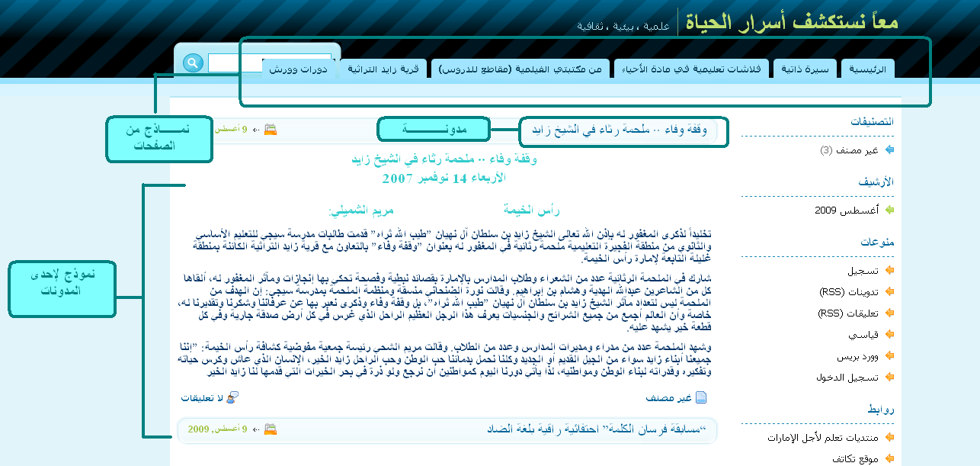Viewport: 980px width, 466px height.
Task: Click the magnifier search button
Action: pos(193,63)
